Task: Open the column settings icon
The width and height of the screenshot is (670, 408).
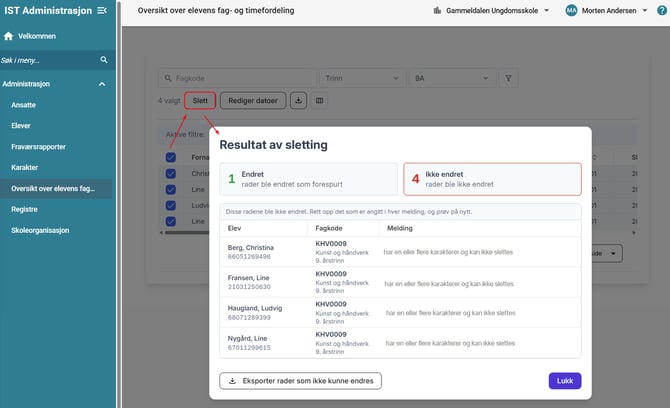Action: pyautogui.click(x=319, y=100)
